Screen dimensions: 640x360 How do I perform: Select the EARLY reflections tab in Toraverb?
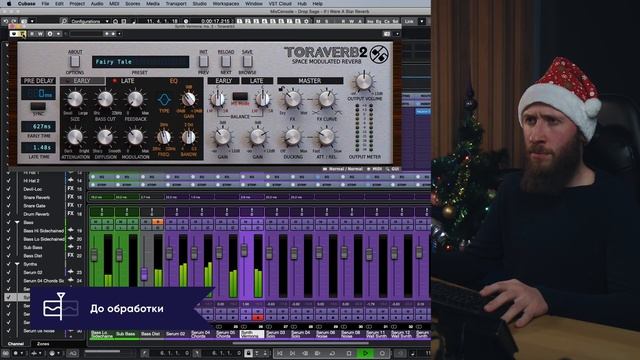tap(82, 81)
